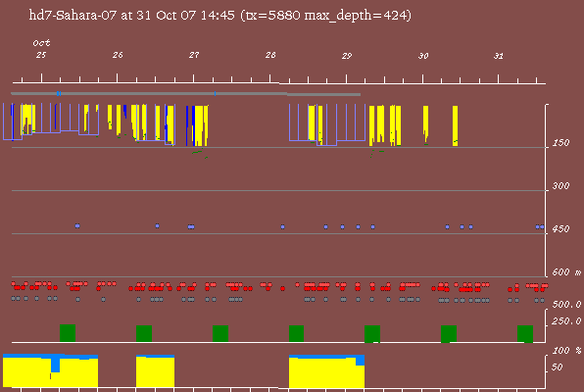Click the lone blue dot near date 28
Screen dimensions: 584x392
[282, 227]
